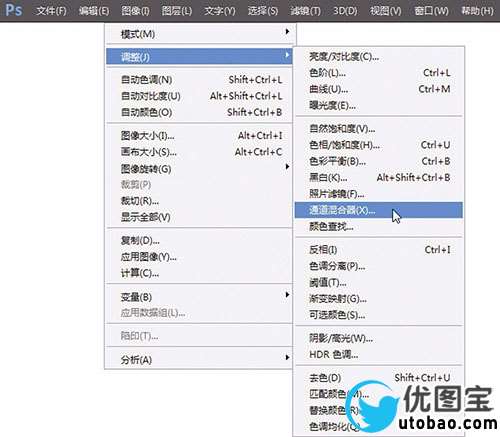This screenshot has width=500, height=437.
Task: Open 画布大小(S)... dialog
Action: tap(200, 152)
